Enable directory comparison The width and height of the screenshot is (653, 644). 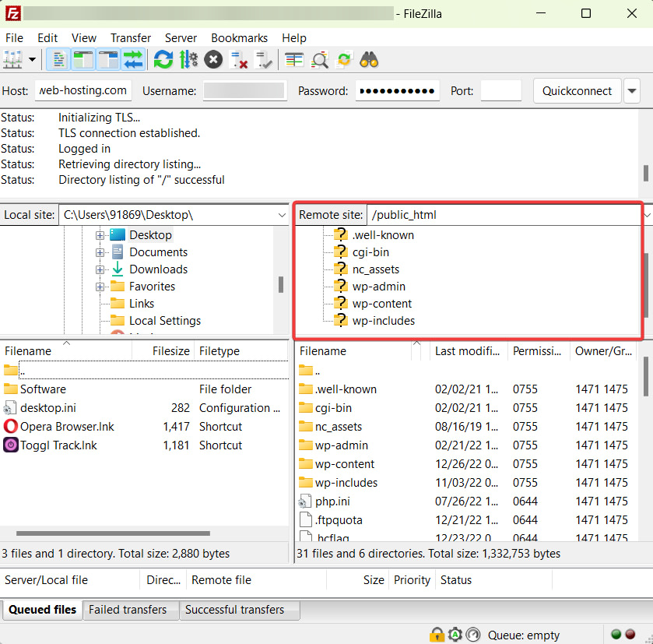[319, 59]
